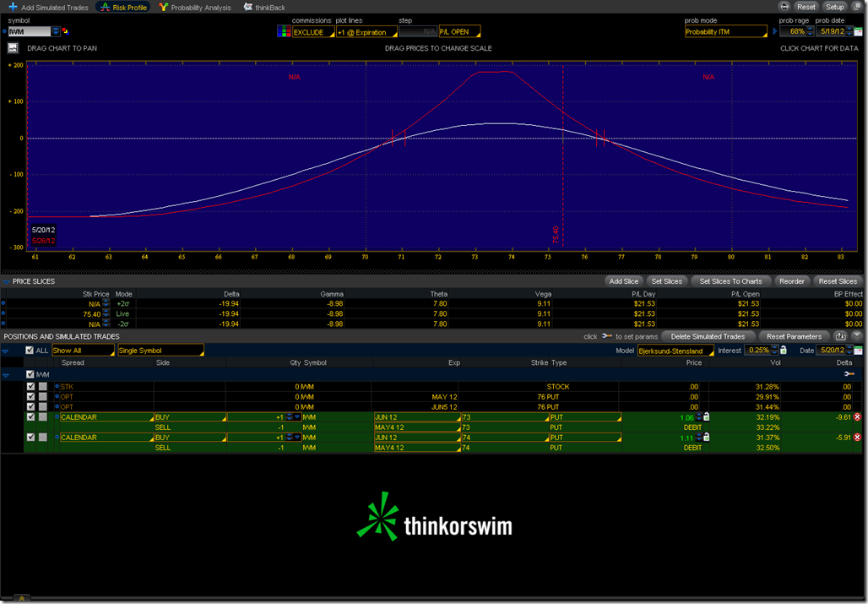Image resolution: width=868 pixels, height=604 pixels.
Task: Click the Reset button
Action: click(806, 7)
